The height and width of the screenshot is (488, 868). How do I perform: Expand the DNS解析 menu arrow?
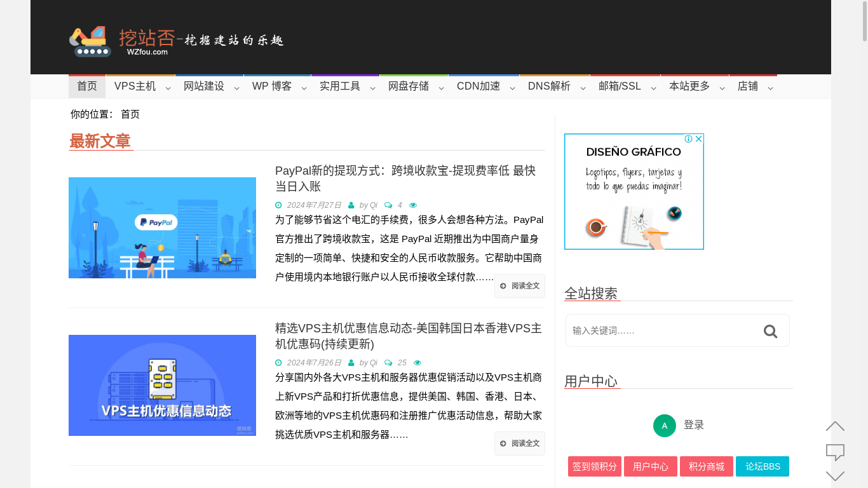tap(583, 88)
